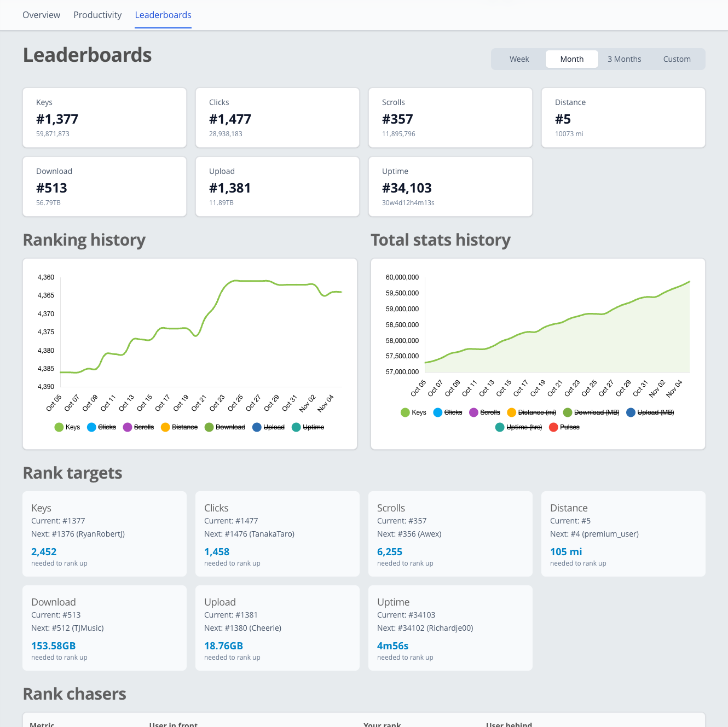Switch to the Productivity tab
The width and height of the screenshot is (728, 727).
(x=97, y=15)
